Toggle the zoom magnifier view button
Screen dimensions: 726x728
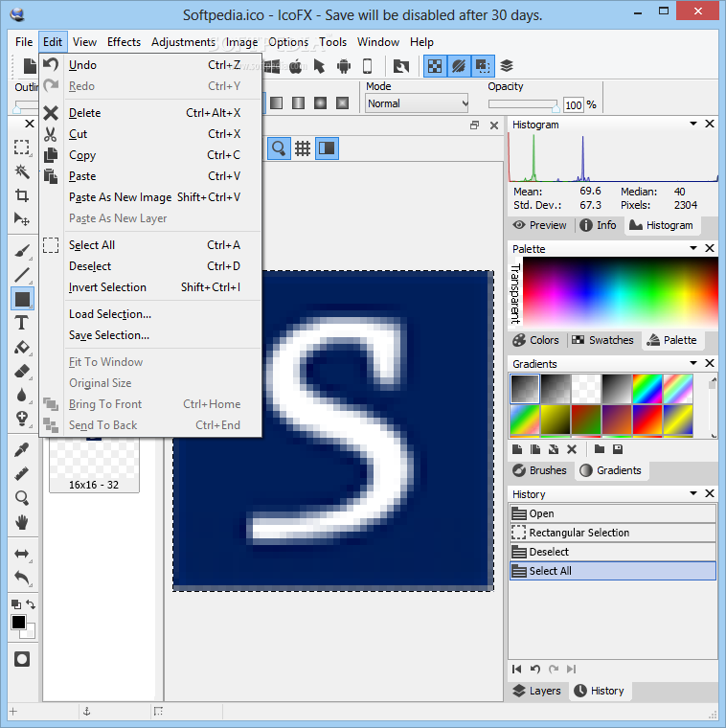click(279, 148)
